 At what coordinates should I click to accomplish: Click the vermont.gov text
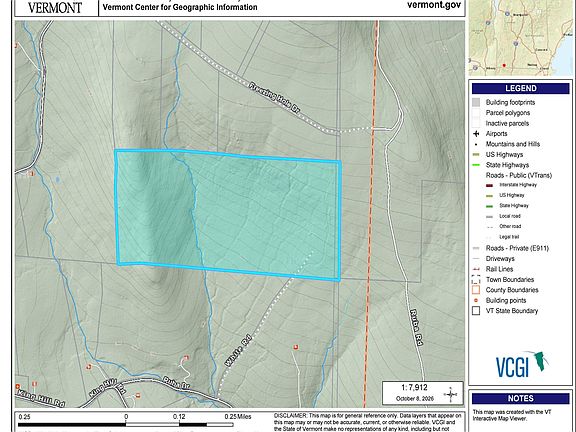coord(434,5)
